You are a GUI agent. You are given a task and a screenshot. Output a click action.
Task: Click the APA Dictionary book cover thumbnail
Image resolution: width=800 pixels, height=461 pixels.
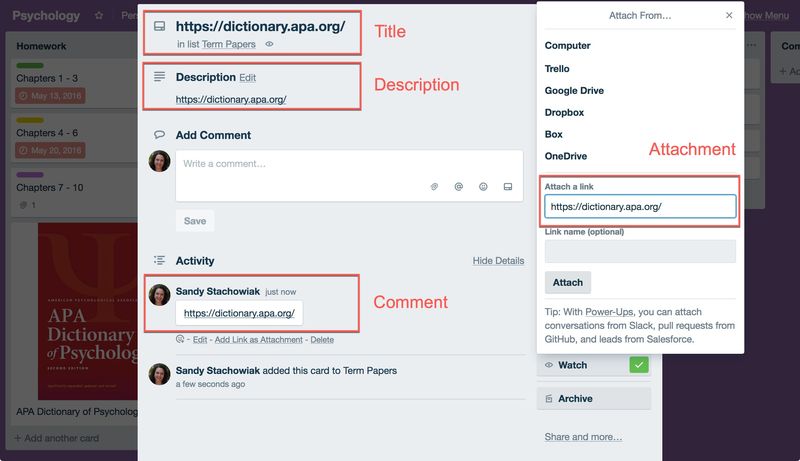pyautogui.click(x=88, y=311)
